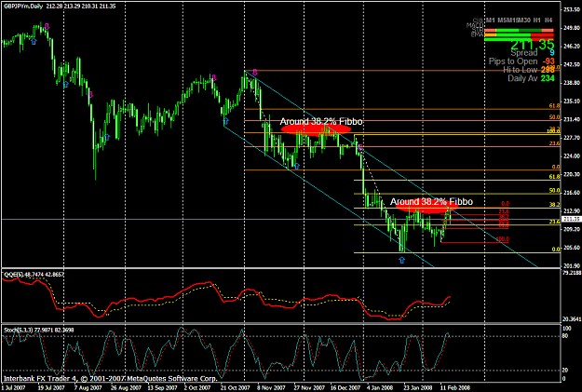This screenshot has height=392, width=582.
Task: Click the magenta arrow on the yellow 100.0 Fibonacci line
Action: [x=359, y=148]
